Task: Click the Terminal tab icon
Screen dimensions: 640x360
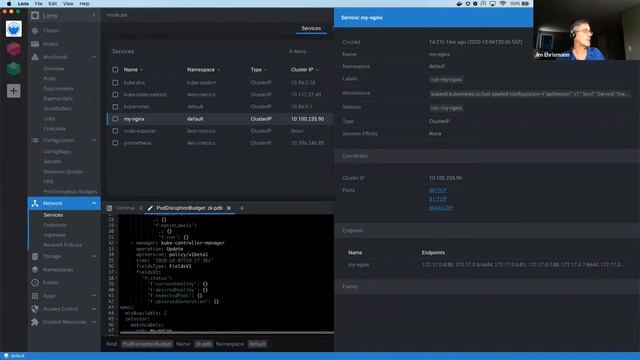Action: tap(109, 208)
